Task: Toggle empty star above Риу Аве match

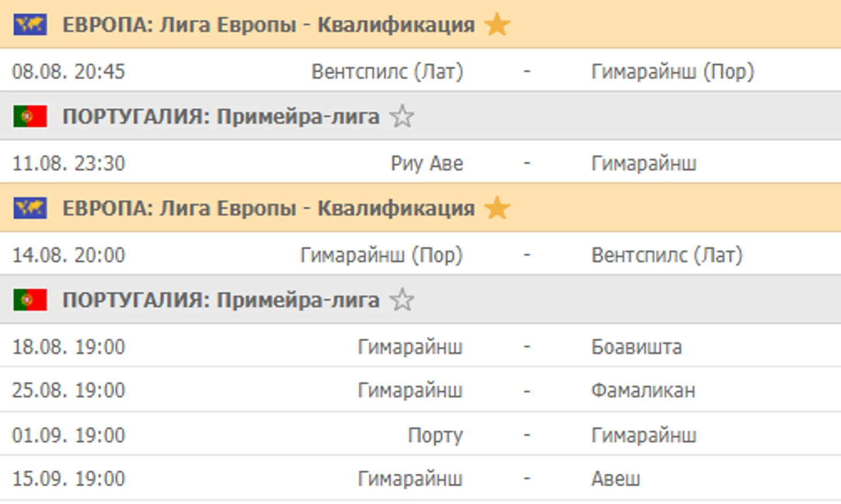Action: click(401, 117)
